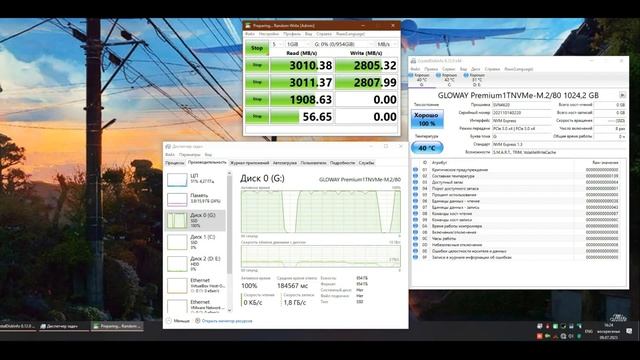Click the Task Manager title bar icon
The height and width of the screenshot is (360, 640).
(x=168, y=146)
